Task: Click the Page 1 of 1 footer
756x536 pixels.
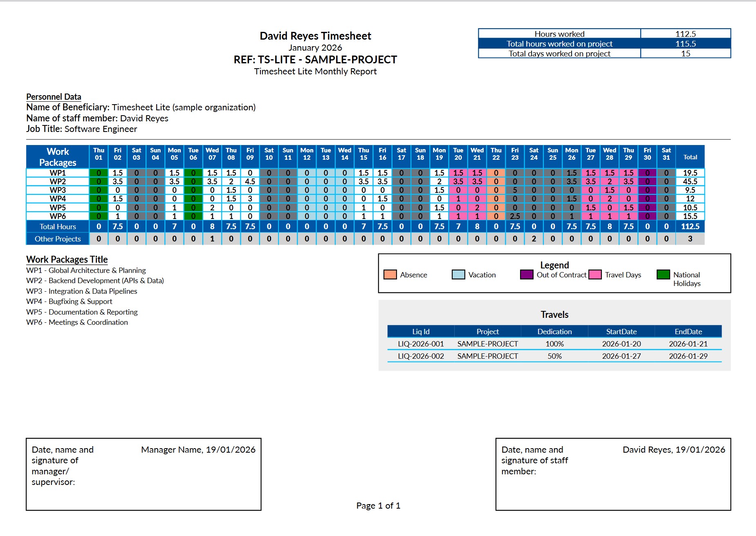Action: tap(378, 506)
